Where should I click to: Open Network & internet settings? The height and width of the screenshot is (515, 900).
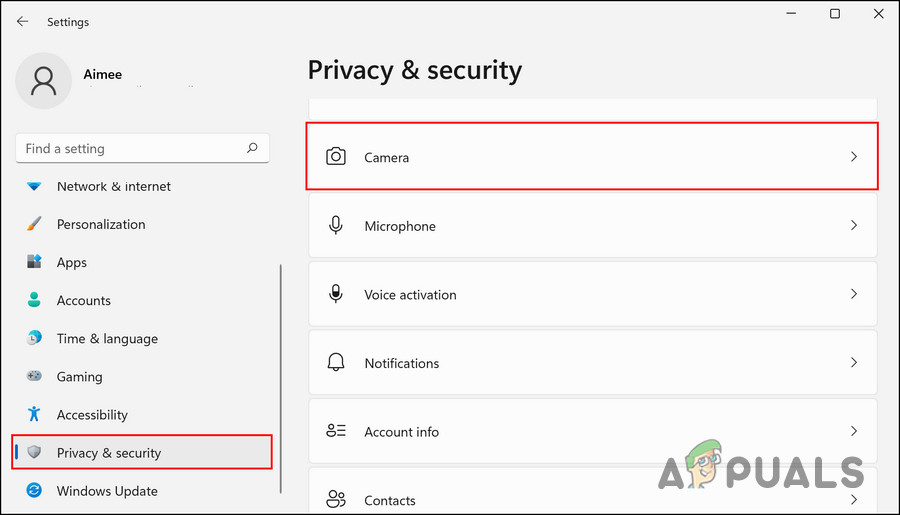click(x=113, y=186)
